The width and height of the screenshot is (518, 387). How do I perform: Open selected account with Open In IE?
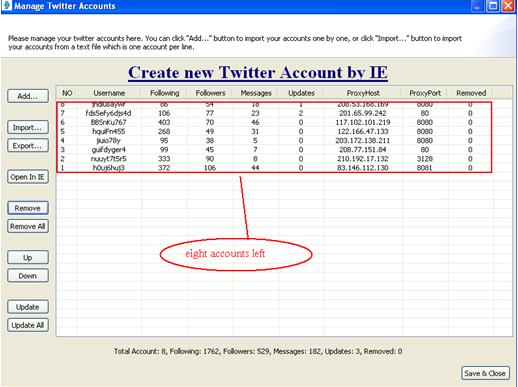coord(28,177)
